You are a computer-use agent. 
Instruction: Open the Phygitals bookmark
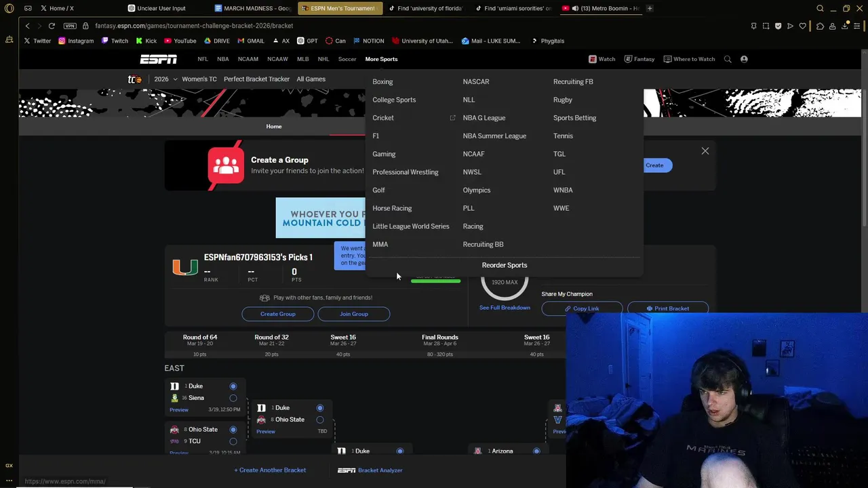click(x=548, y=41)
